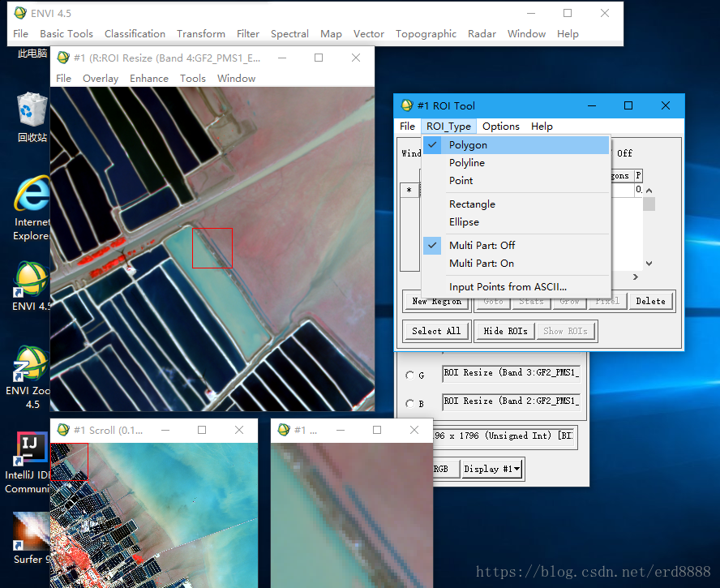Minimize the Scroll window
The image size is (720, 588).
point(165,430)
